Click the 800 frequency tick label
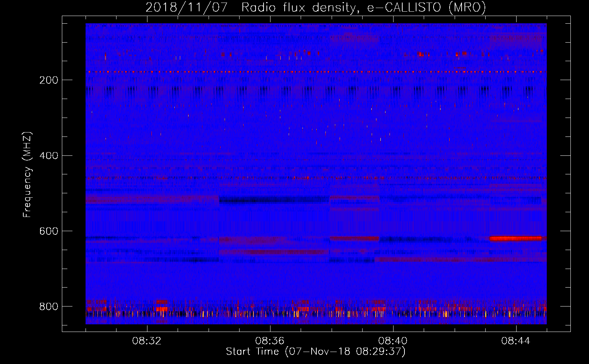Viewport: 589px width, 364px height. tap(49, 306)
